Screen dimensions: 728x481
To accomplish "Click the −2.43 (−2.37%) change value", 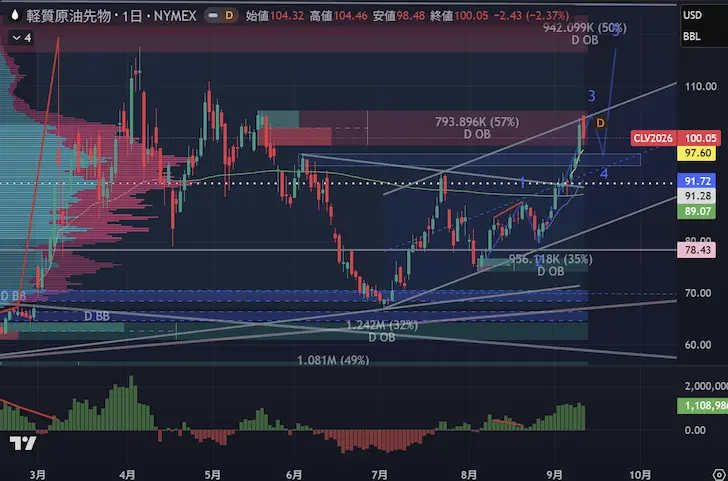I will tap(531, 16).
